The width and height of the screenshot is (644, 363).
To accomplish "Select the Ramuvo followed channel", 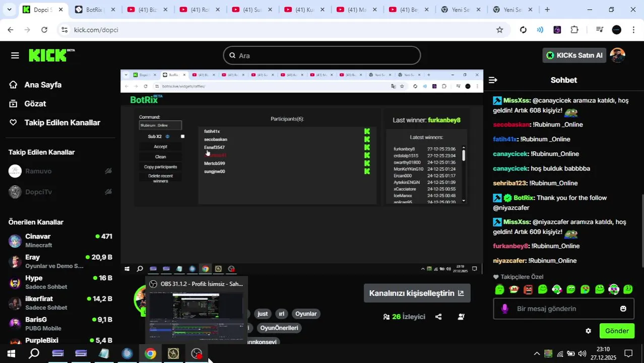I will click(60, 171).
